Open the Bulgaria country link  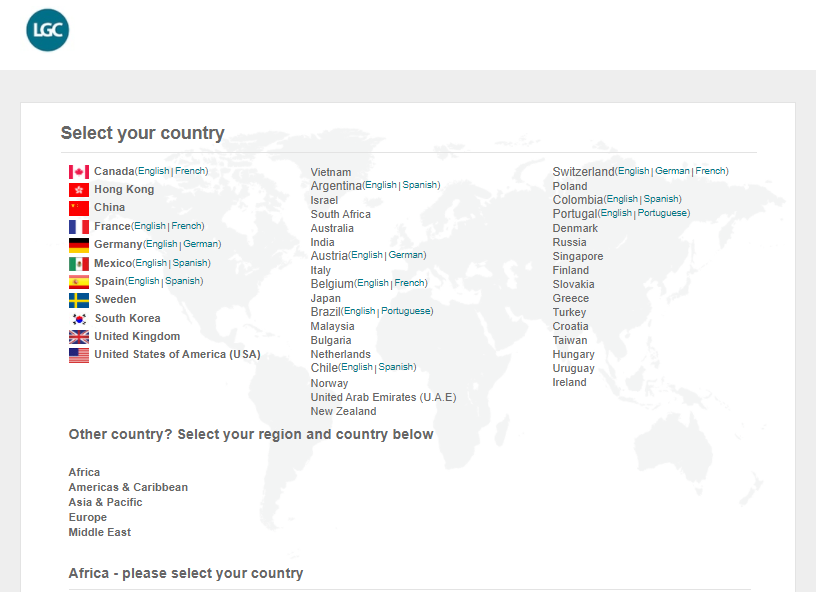331,341
